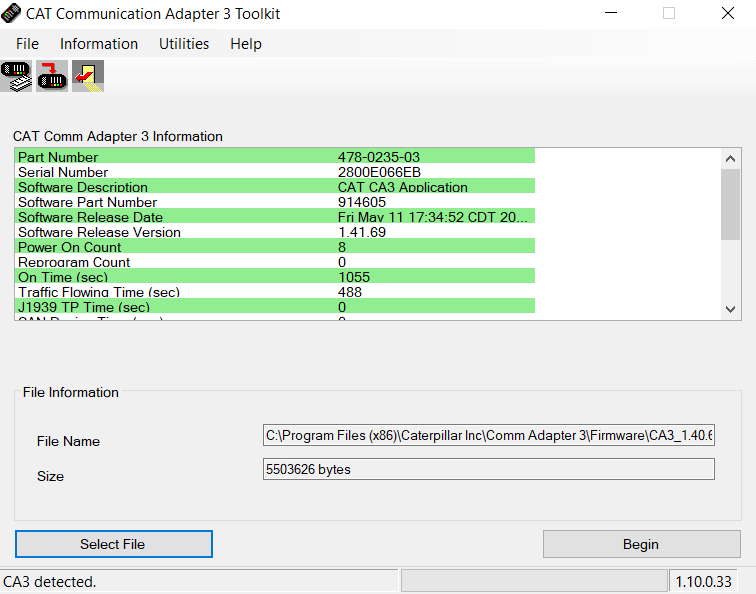Viewport: 756px width, 594px height.
Task: Click the version 1.10.0.33 in status bar
Action: [703, 581]
